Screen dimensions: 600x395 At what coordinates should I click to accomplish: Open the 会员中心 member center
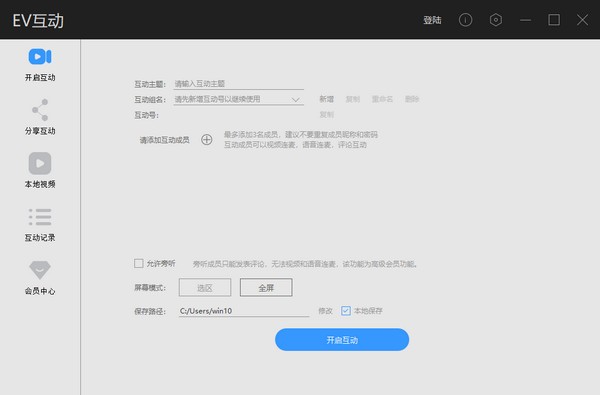40,278
